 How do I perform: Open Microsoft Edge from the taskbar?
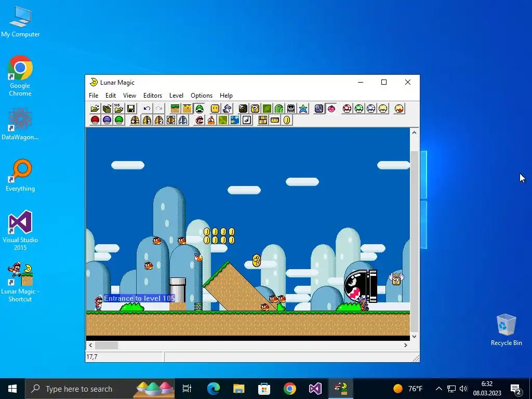coord(214,389)
